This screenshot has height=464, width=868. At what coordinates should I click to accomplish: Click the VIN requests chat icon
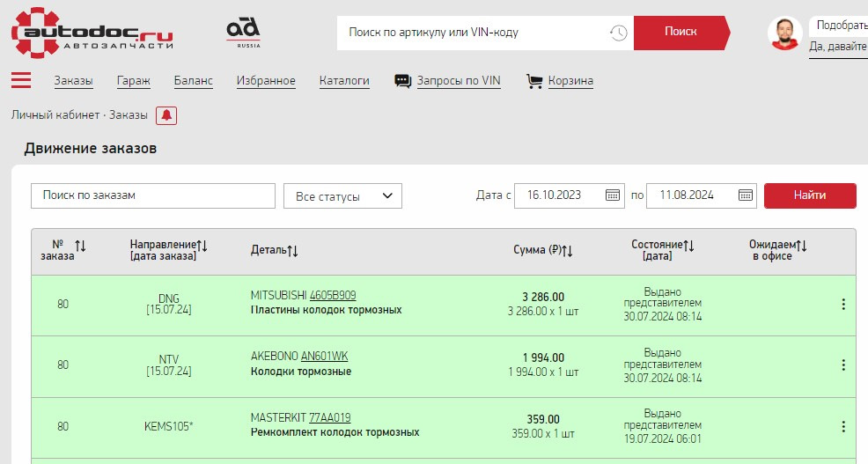tap(402, 81)
